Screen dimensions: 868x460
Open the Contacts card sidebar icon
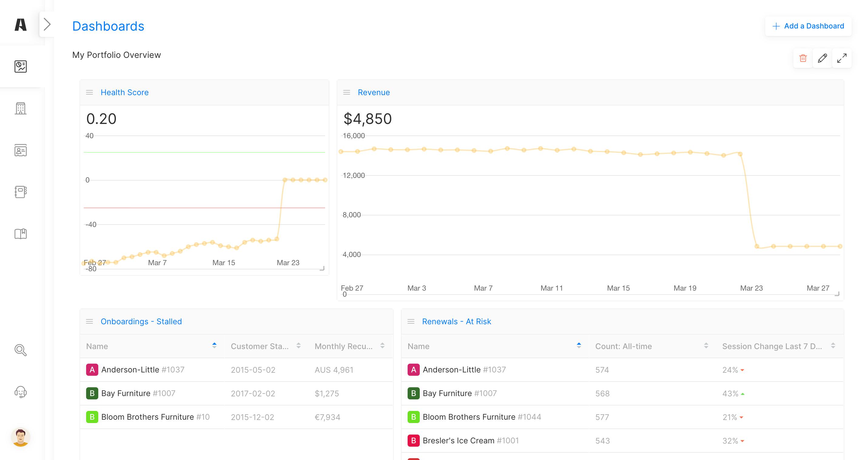point(21,150)
